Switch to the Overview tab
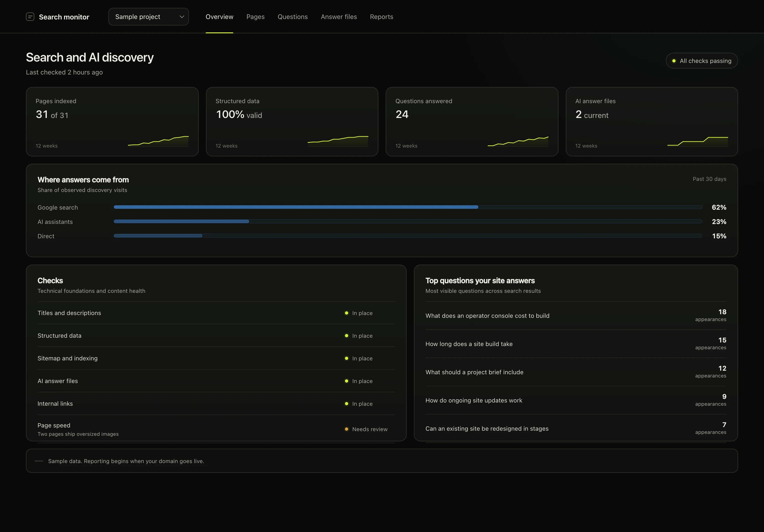764x532 pixels. click(x=219, y=17)
